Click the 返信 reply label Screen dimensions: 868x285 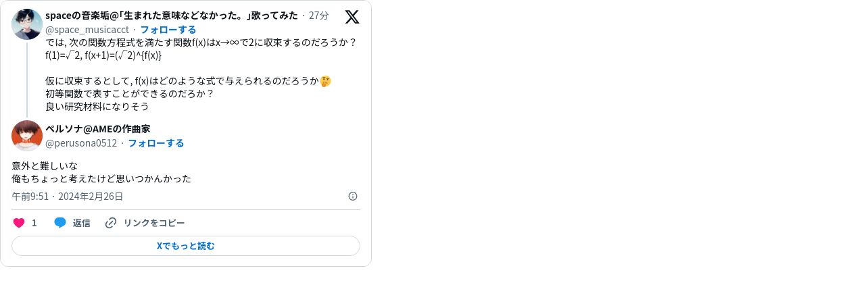coord(81,223)
